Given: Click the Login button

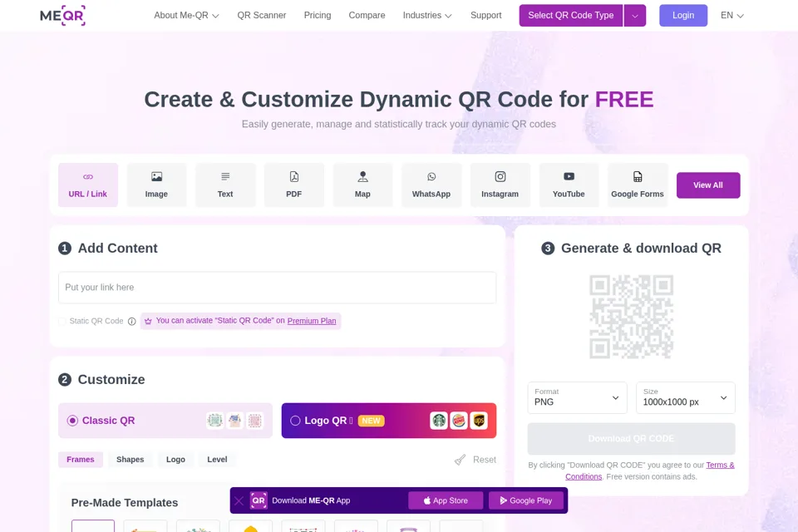Looking at the screenshot, I should pyautogui.click(x=683, y=16).
